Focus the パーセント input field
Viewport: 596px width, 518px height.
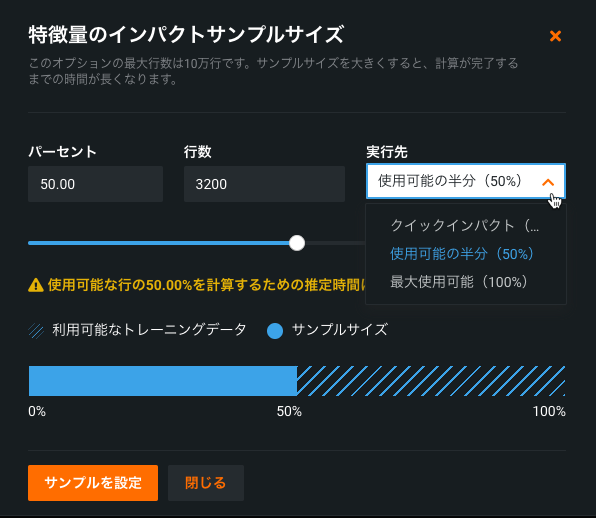95,184
